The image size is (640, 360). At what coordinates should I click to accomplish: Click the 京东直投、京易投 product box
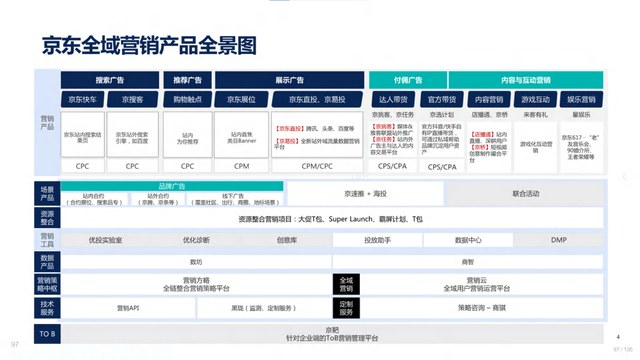[317, 99]
